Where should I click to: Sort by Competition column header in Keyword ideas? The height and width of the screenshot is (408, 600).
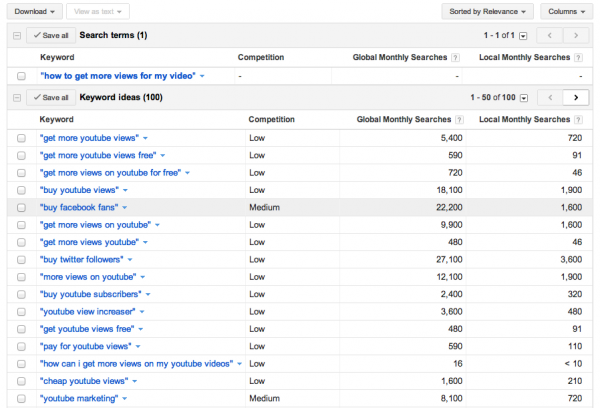tap(272, 118)
